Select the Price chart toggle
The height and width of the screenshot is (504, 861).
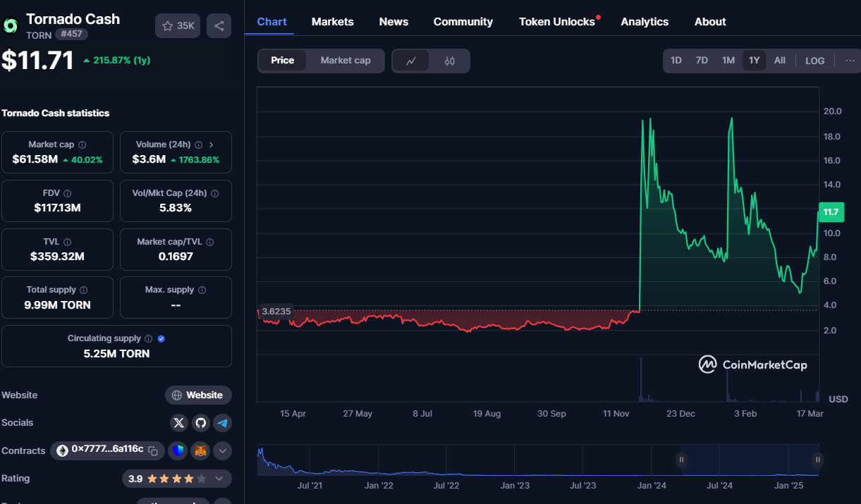[282, 61]
